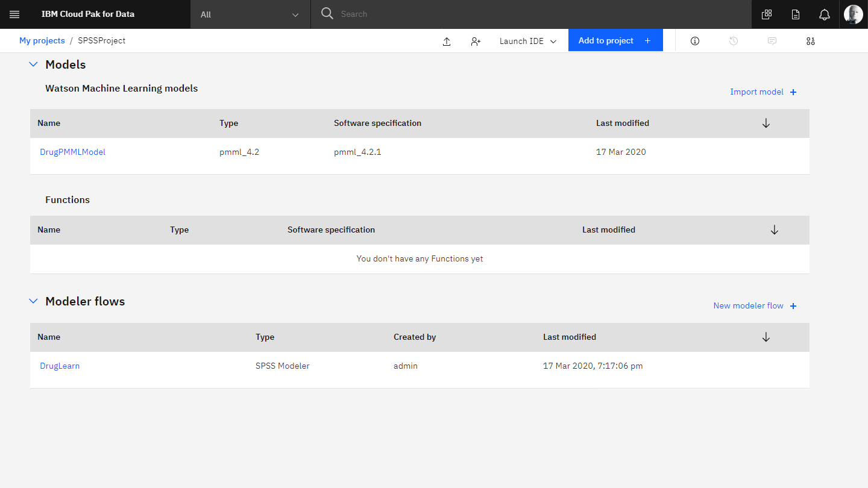Screen dimensions: 868x488
Task: Open the DrugPMMLModel model link
Action: 72,151
